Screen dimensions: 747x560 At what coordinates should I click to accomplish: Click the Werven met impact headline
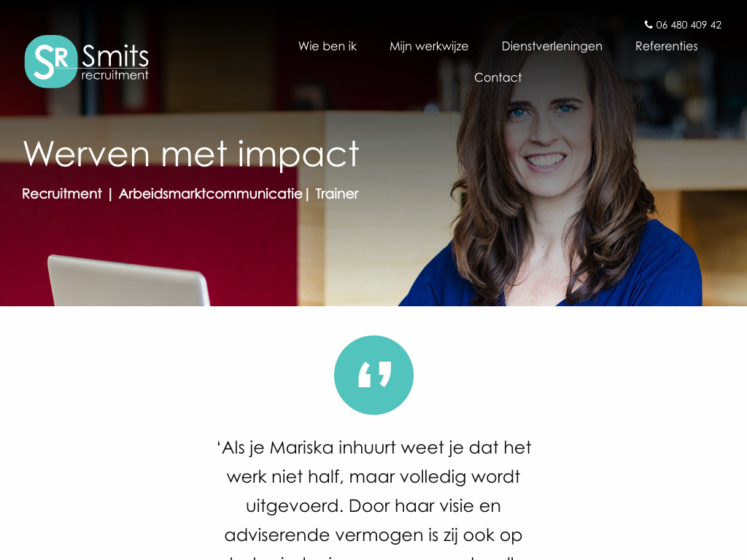(190, 154)
